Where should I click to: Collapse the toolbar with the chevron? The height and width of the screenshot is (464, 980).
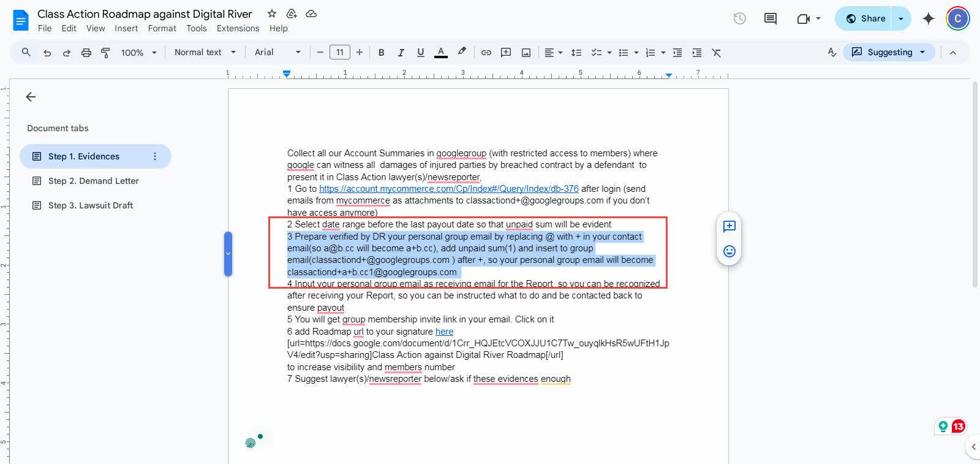coord(953,53)
